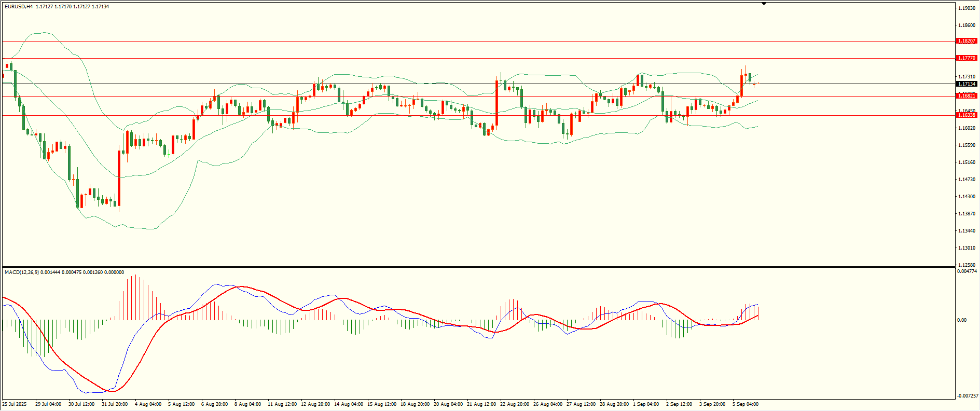This screenshot has width=980, height=411.
Task: Click the black 1.17134 current price tag
Action: pos(966,84)
